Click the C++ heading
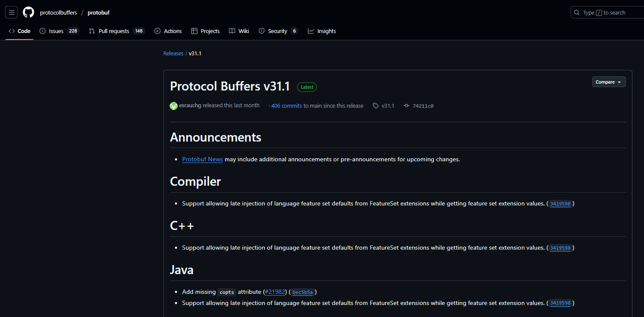This screenshot has height=317, width=644. (182, 226)
